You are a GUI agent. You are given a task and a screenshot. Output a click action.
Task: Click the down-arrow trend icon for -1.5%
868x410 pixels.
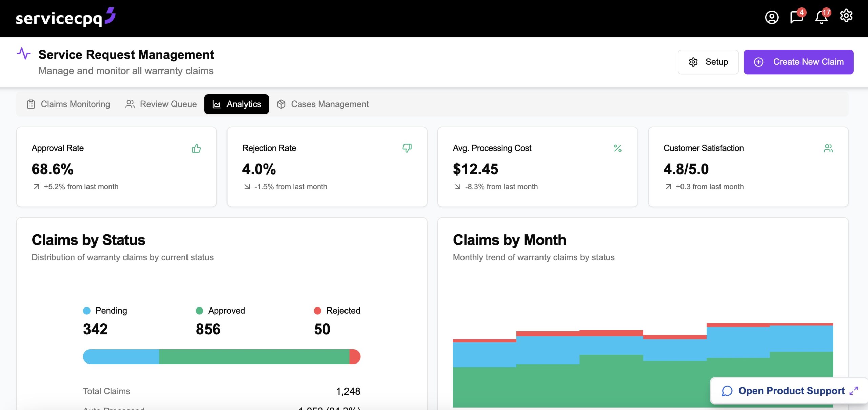point(247,187)
